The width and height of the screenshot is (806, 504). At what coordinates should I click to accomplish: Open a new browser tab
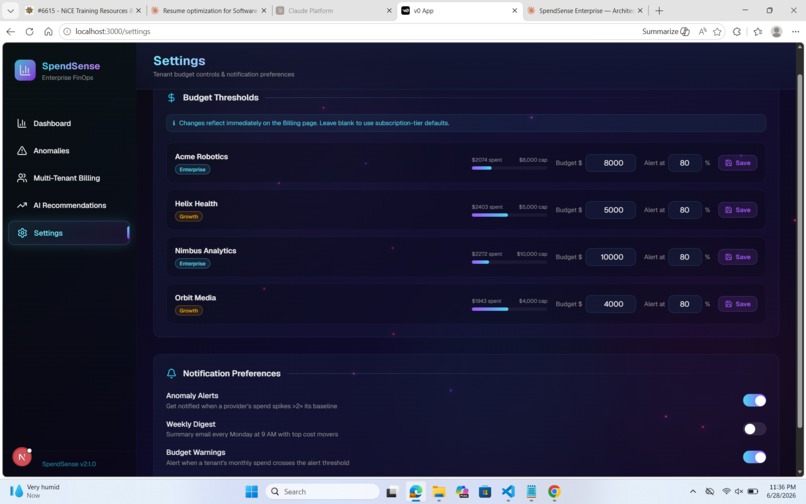(660, 10)
